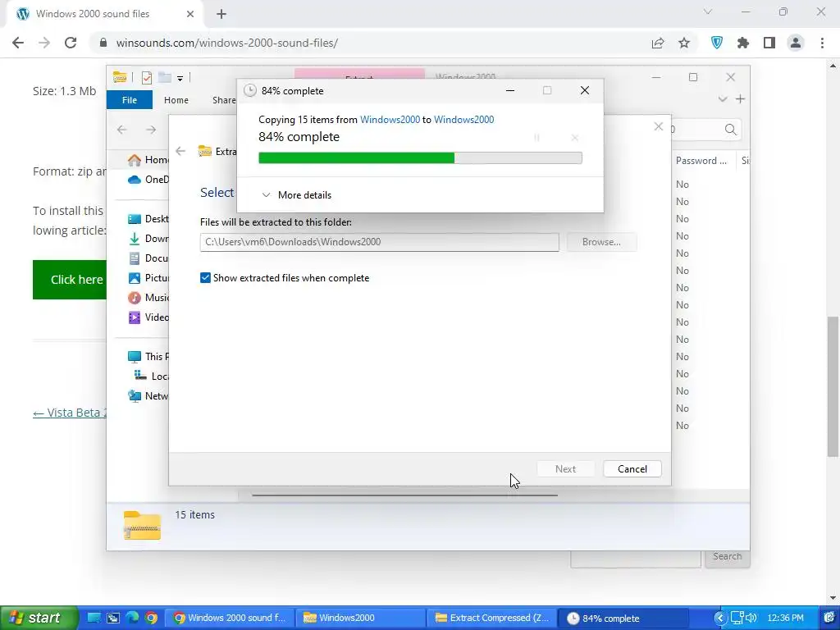Share this page from address bar
This screenshot has width=840, height=630.
658,43
